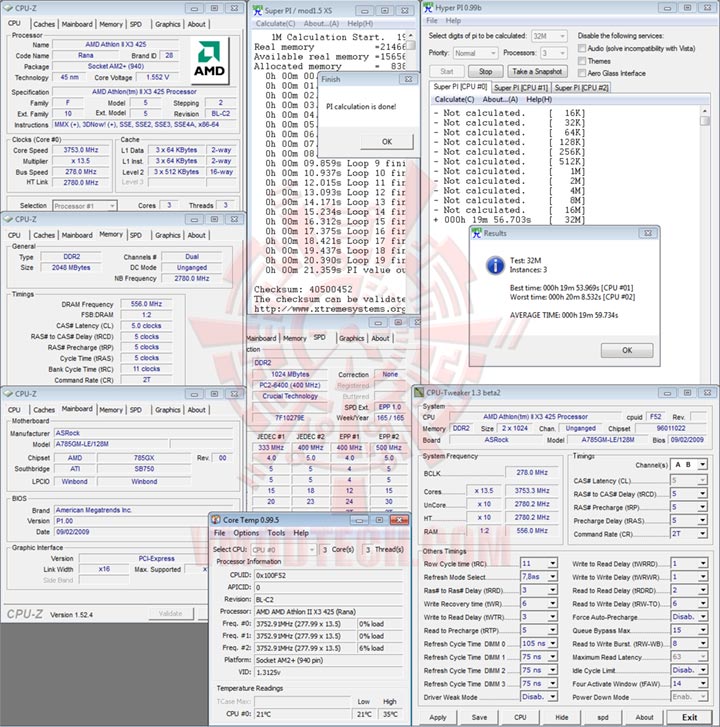
Task: Click the Crucial Technology manufacturer field
Action: [x=290, y=396]
